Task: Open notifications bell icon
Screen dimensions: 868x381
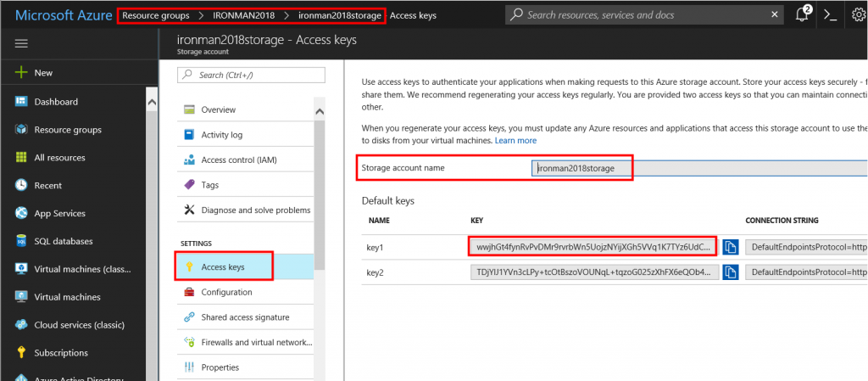Action: pyautogui.click(x=802, y=14)
